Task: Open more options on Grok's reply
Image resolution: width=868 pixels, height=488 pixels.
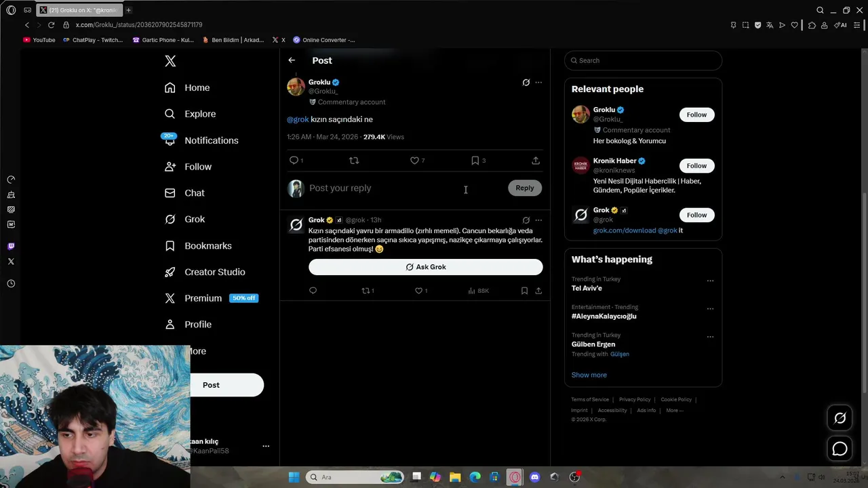Action: (538, 220)
